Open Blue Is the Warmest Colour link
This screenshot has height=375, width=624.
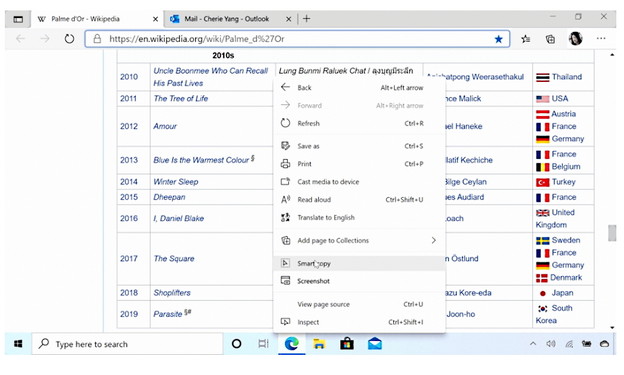[201, 160]
